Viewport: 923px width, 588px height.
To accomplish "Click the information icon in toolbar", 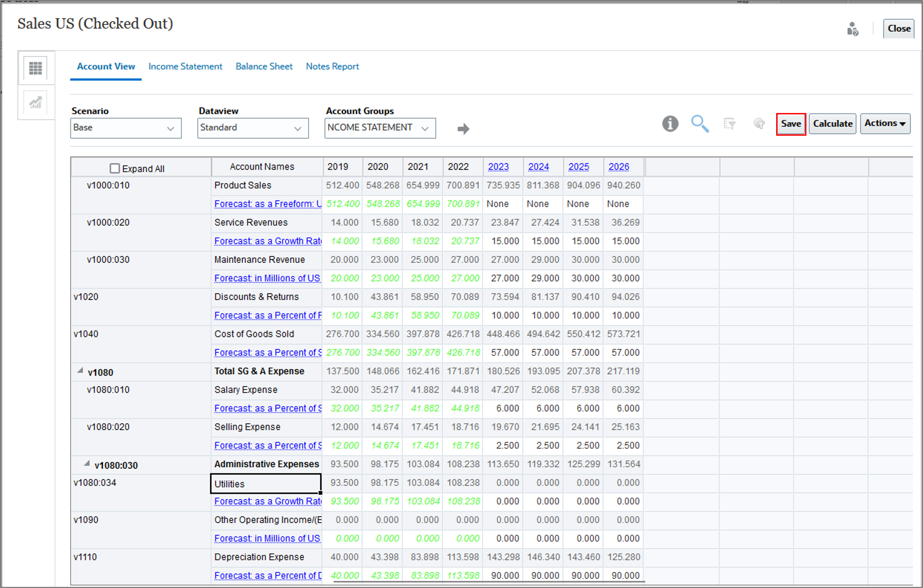I will pyautogui.click(x=670, y=124).
